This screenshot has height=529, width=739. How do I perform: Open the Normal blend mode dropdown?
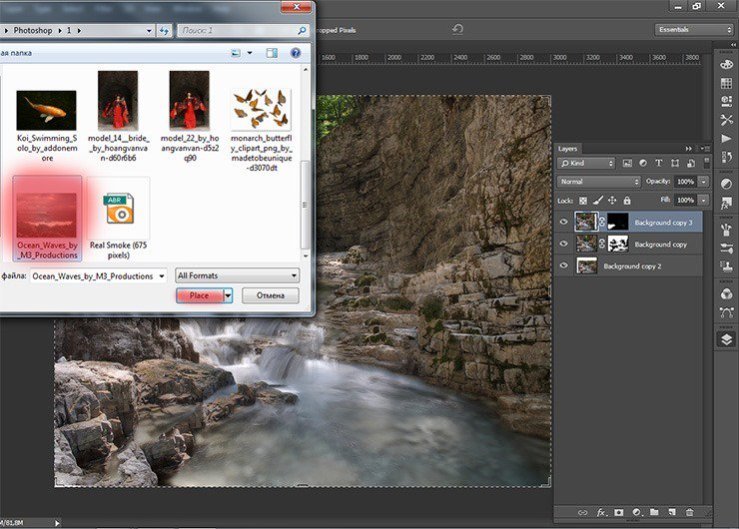(x=600, y=182)
